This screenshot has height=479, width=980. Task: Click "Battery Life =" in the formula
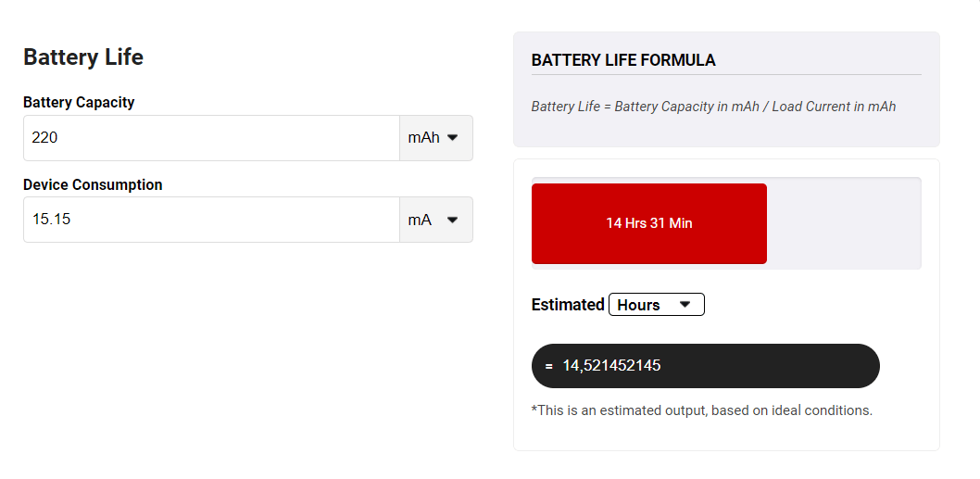pos(571,107)
